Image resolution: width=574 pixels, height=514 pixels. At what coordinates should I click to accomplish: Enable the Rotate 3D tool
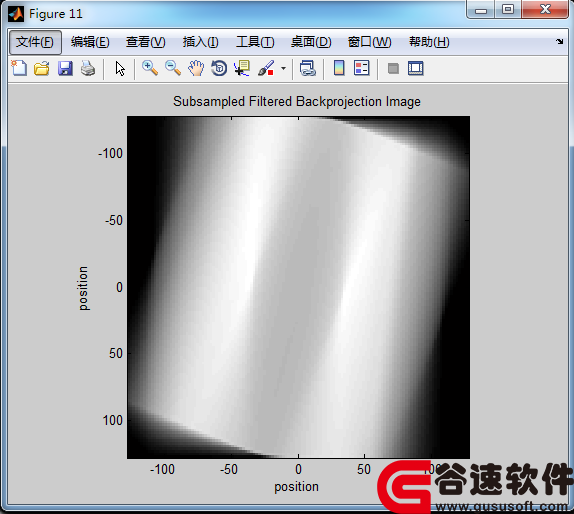pyautogui.click(x=219, y=68)
